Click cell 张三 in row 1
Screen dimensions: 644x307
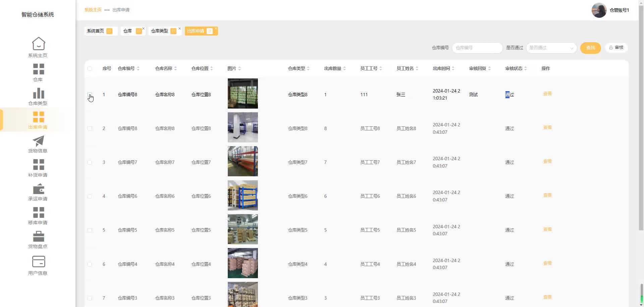point(401,95)
